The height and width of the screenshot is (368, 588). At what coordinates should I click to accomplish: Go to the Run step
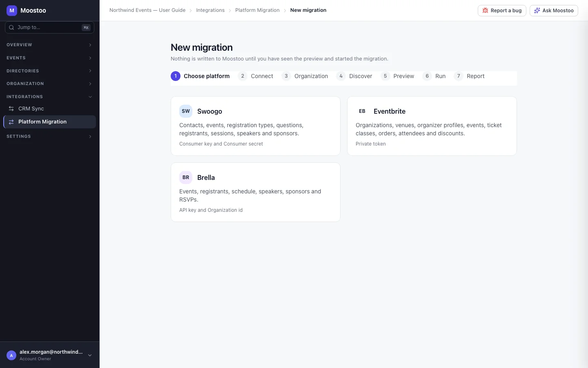tap(434, 76)
